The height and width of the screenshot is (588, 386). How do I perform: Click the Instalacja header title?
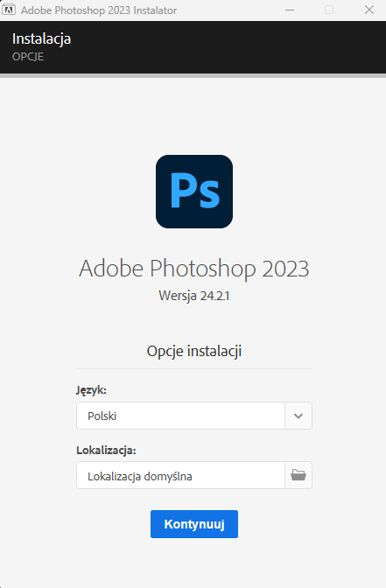click(x=41, y=38)
